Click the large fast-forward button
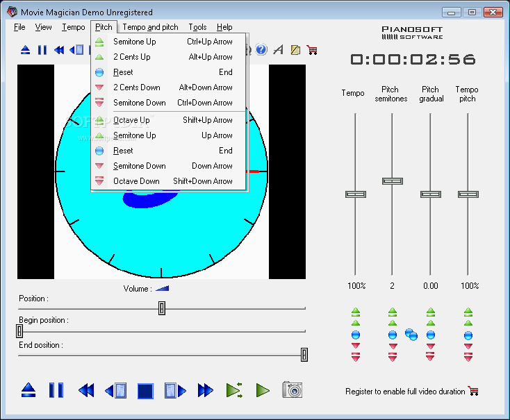Image resolution: width=510 pixels, height=420 pixels. click(x=205, y=390)
